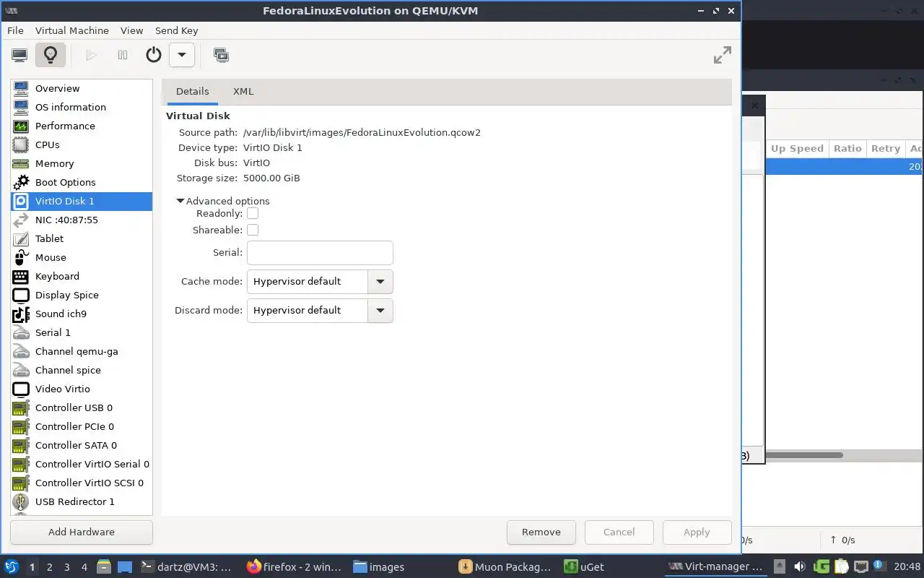Select Serial 1 device
Image resolution: width=924 pixels, height=578 pixels.
pos(82,332)
